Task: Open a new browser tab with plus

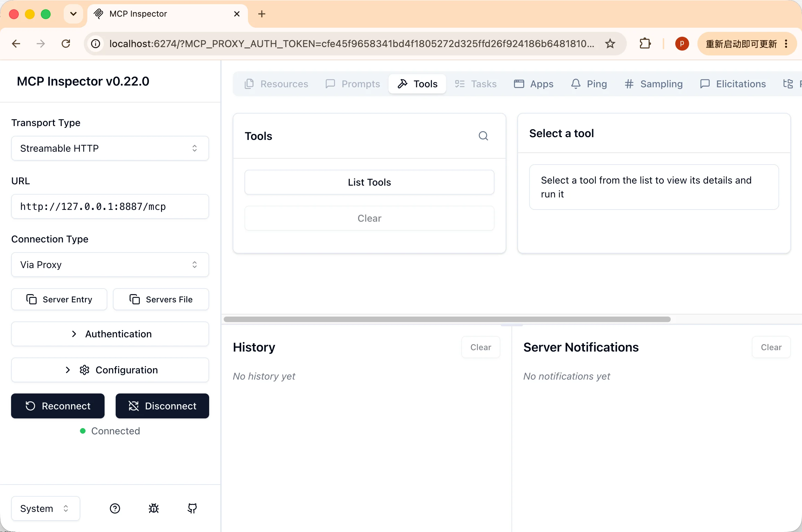Action: (262, 14)
